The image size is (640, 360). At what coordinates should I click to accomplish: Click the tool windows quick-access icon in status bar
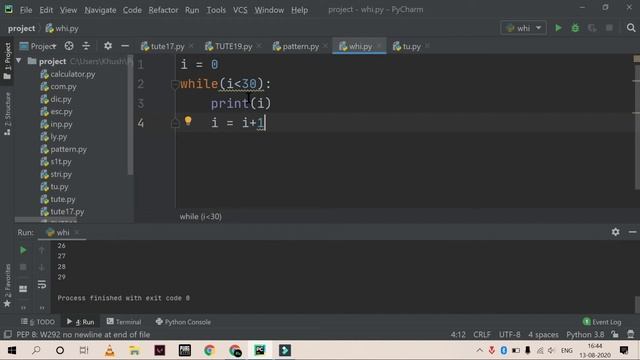(x=7, y=334)
